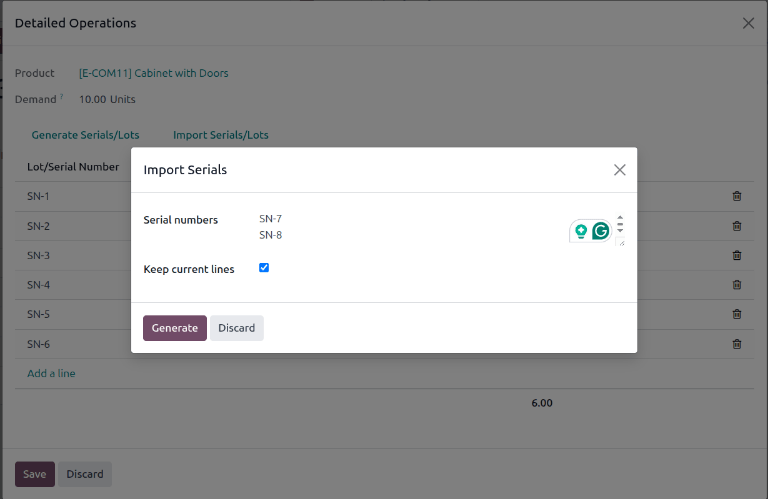768x499 pixels.
Task: Delete the SN-1 serial line
Action: coord(737,197)
